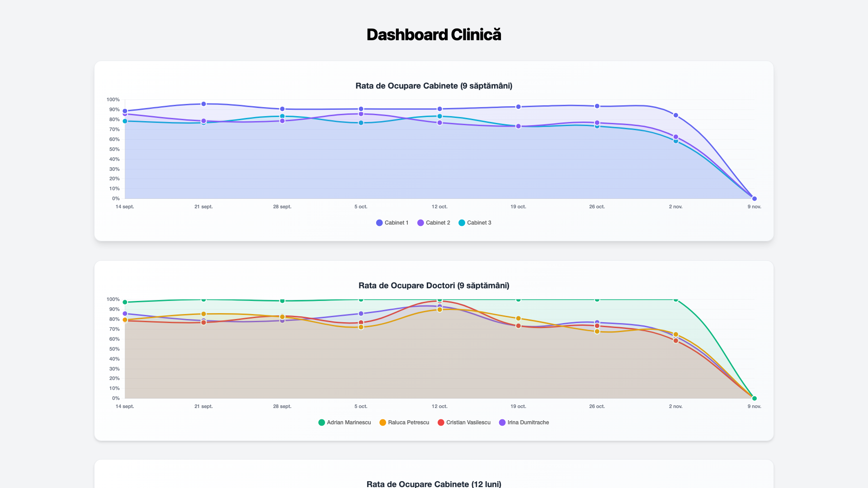Click Adrian Marinescu point at 9 nov.
This screenshot has height=488, width=868.
click(x=755, y=398)
